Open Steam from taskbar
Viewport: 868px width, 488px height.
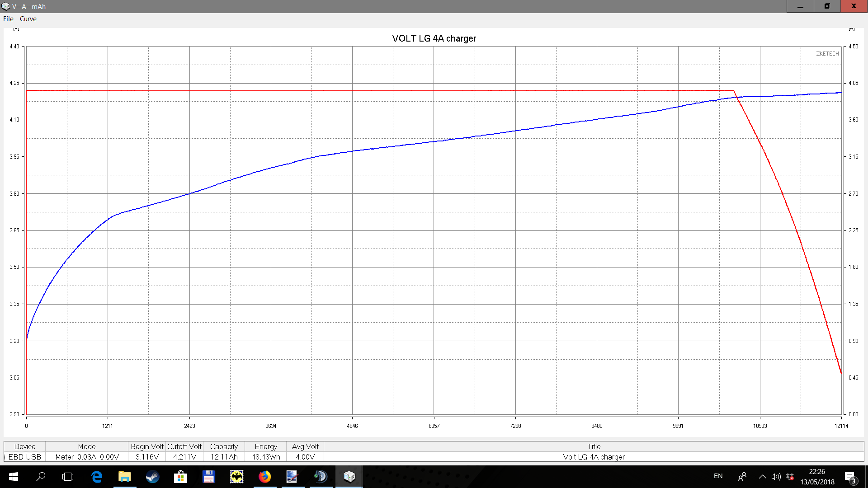152,477
